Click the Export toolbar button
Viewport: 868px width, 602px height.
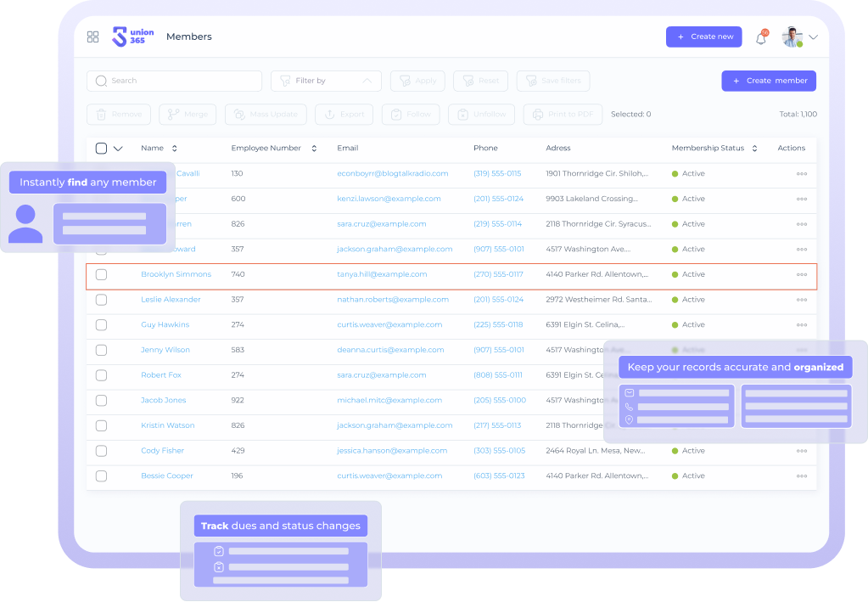pos(344,115)
